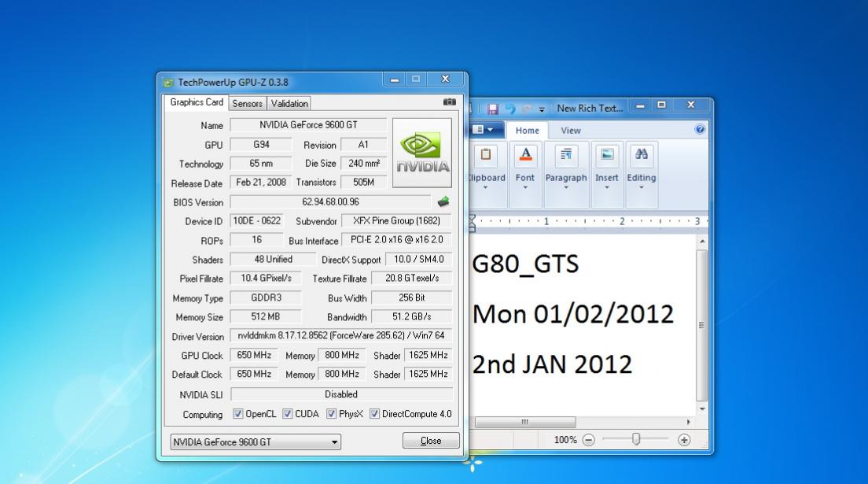This screenshot has width=868, height=484.
Task: Take a screenshot with GPU-Z camera icon
Action: click(x=450, y=102)
